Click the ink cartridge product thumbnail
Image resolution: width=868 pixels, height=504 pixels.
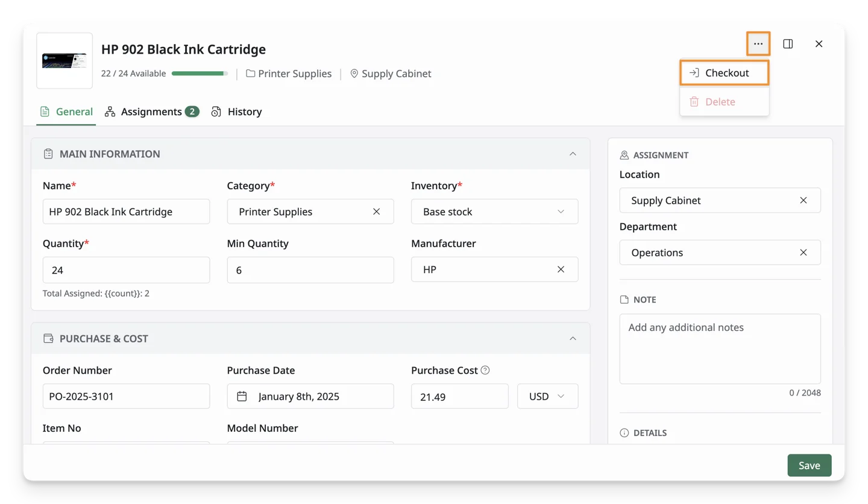[64, 60]
